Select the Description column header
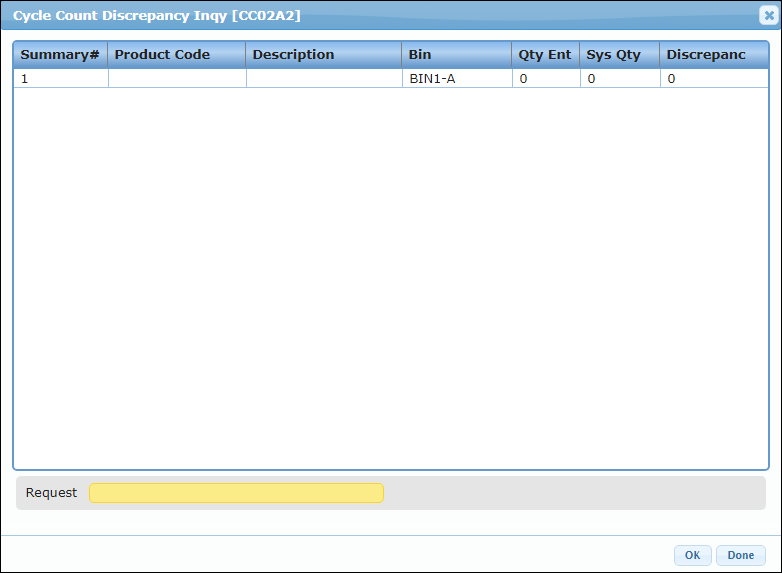 tap(323, 55)
